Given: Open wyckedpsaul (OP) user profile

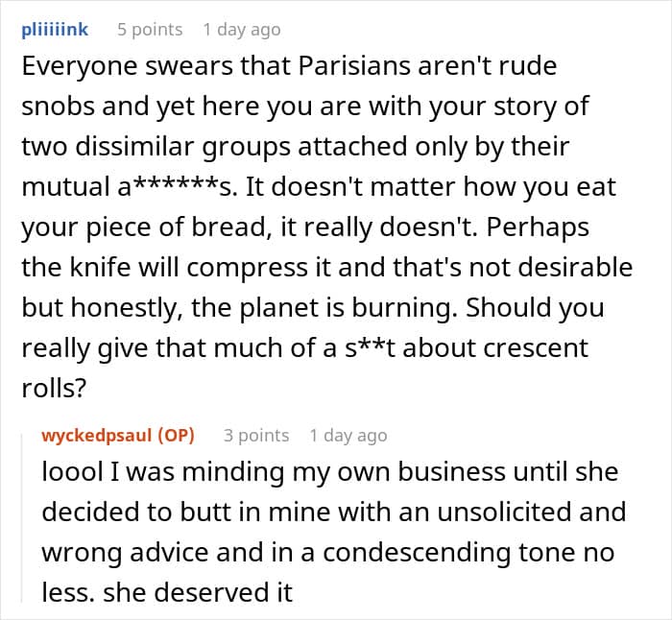Looking at the screenshot, I should pyautogui.click(x=118, y=435).
